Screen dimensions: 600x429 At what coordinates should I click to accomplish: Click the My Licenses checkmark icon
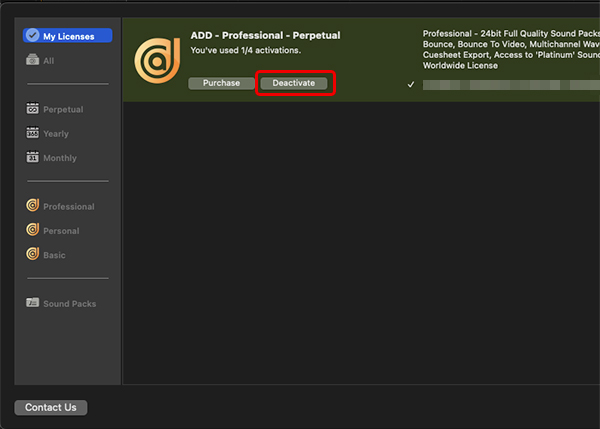click(33, 35)
